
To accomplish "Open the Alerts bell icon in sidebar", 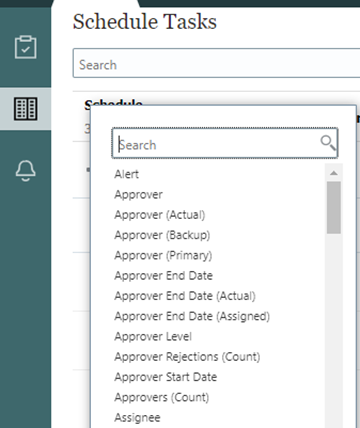I will tap(25, 170).
